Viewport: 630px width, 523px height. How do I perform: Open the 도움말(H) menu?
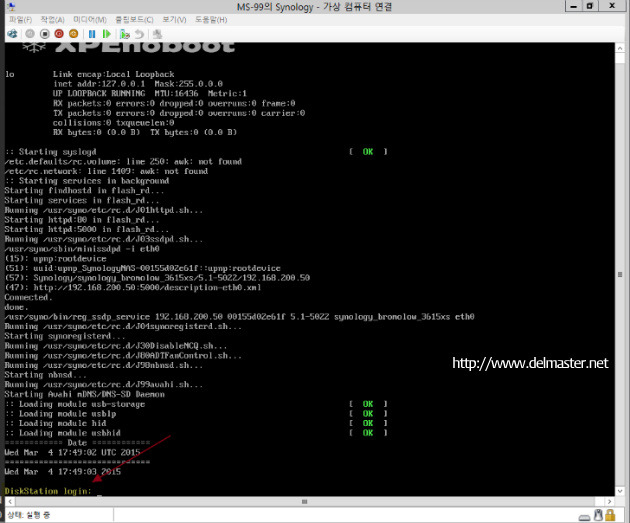(211, 19)
